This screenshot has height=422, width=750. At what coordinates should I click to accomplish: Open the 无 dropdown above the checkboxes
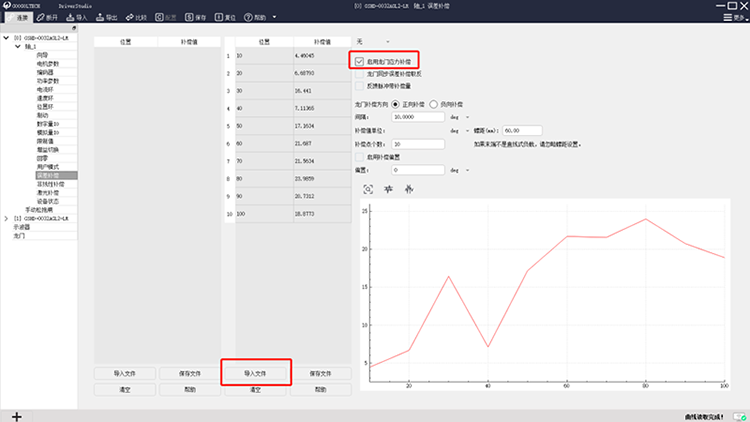(x=368, y=41)
